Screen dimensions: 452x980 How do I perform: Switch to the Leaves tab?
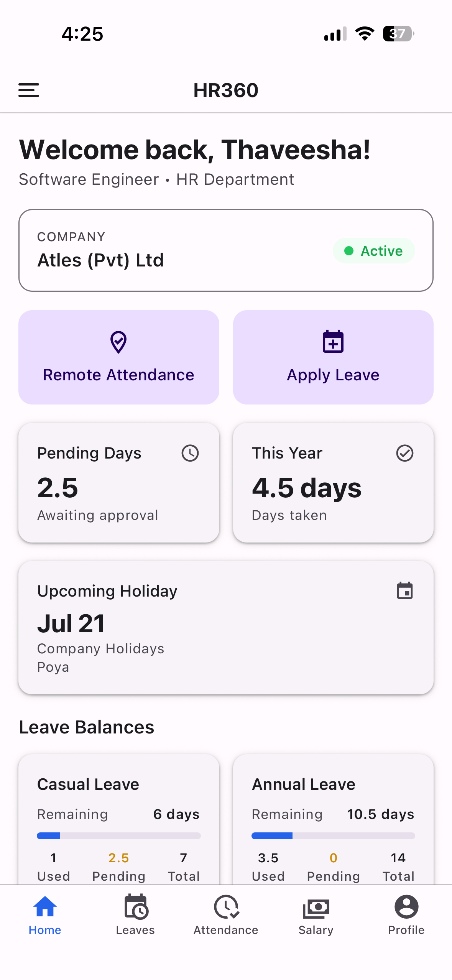point(135,916)
